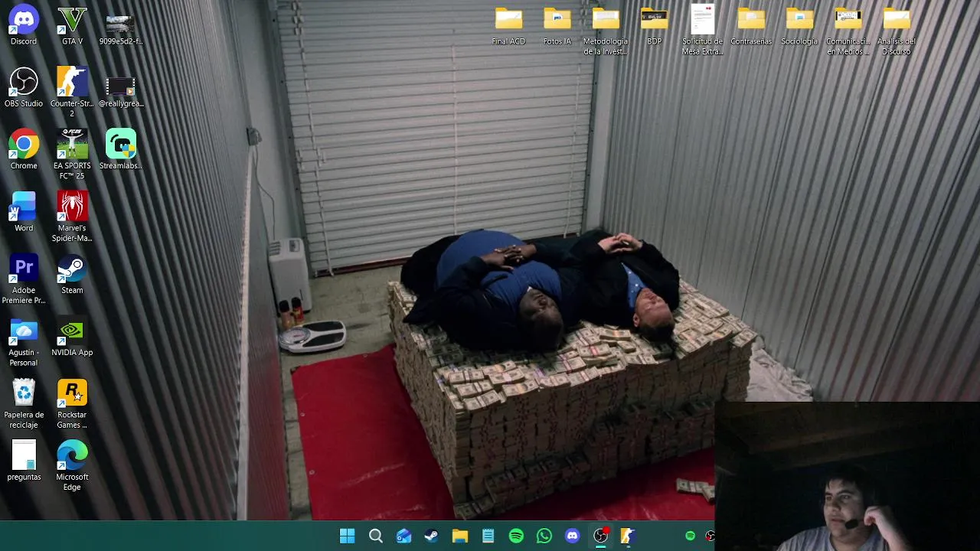Select the Agustín - Personal OneDrive folder

(24, 341)
